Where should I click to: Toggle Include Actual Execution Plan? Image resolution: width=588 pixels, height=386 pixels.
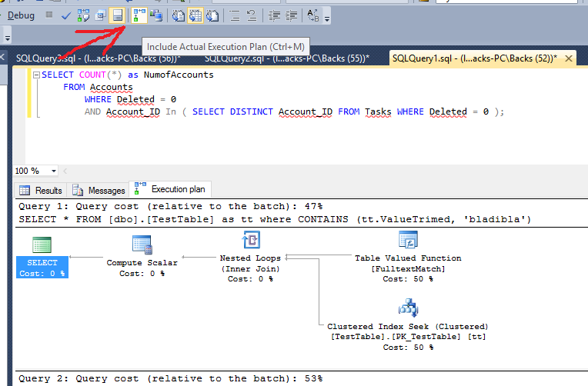coord(139,15)
